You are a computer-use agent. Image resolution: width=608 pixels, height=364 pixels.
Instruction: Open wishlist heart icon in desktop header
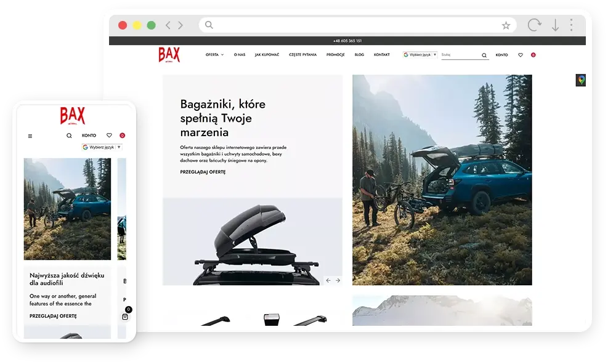[521, 55]
